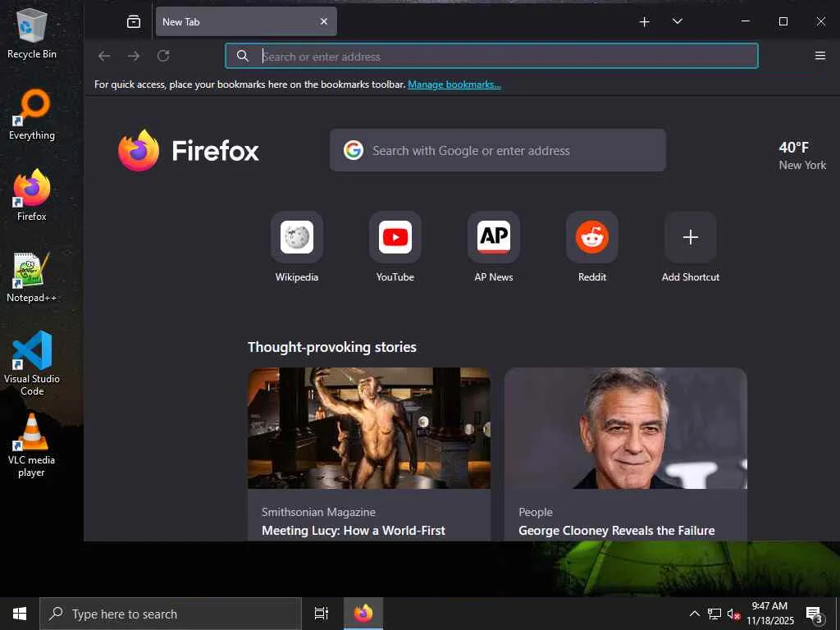Click George Clooney Reveals the Failure headline
Viewport: 840px width, 630px height.
click(617, 531)
